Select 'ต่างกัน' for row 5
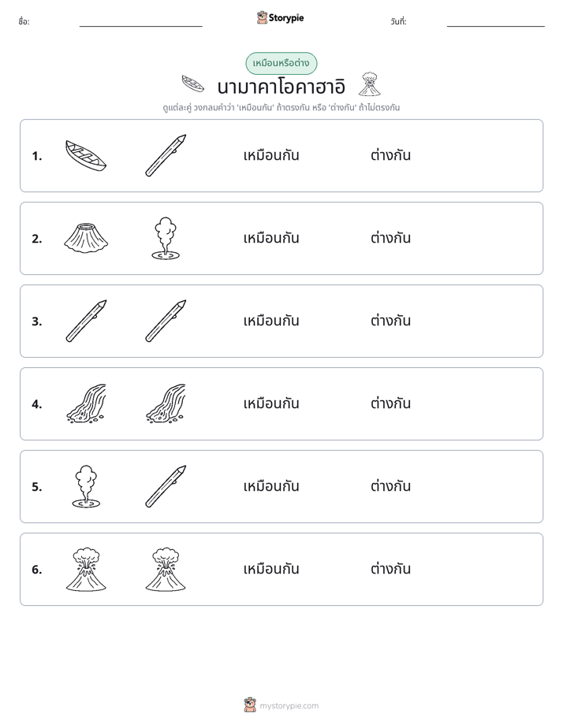The width and height of the screenshot is (563, 728). click(390, 486)
